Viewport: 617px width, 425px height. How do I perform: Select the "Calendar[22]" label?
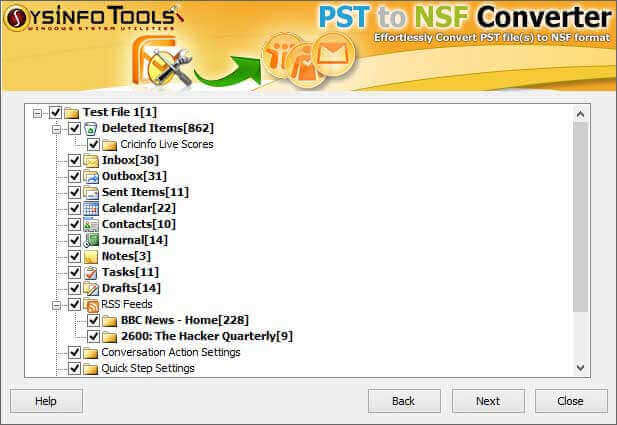point(139,208)
